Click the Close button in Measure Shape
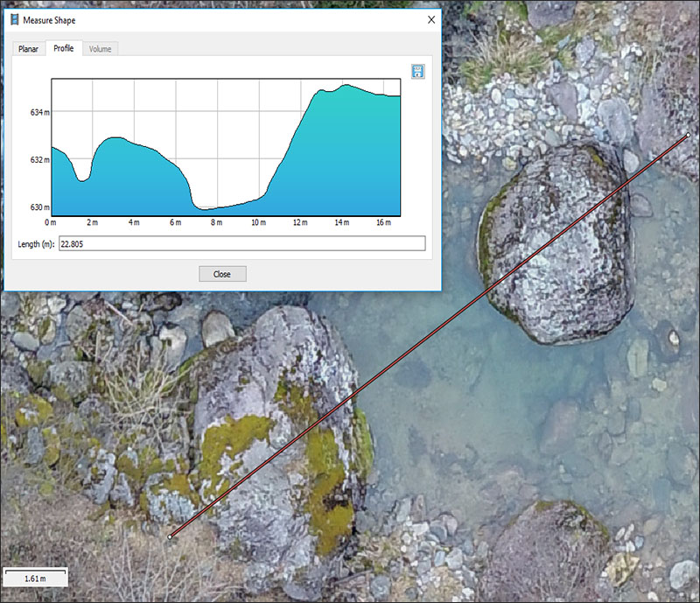 tap(222, 274)
